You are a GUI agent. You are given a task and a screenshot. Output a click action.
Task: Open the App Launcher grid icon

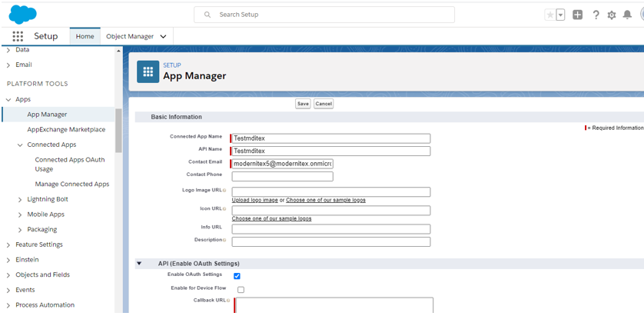[18, 36]
